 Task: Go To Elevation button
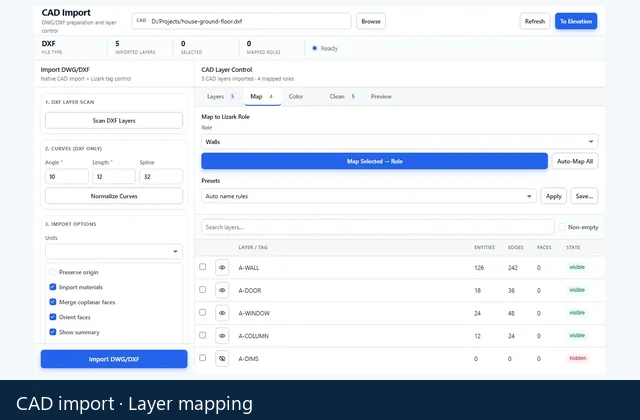[576, 21]
